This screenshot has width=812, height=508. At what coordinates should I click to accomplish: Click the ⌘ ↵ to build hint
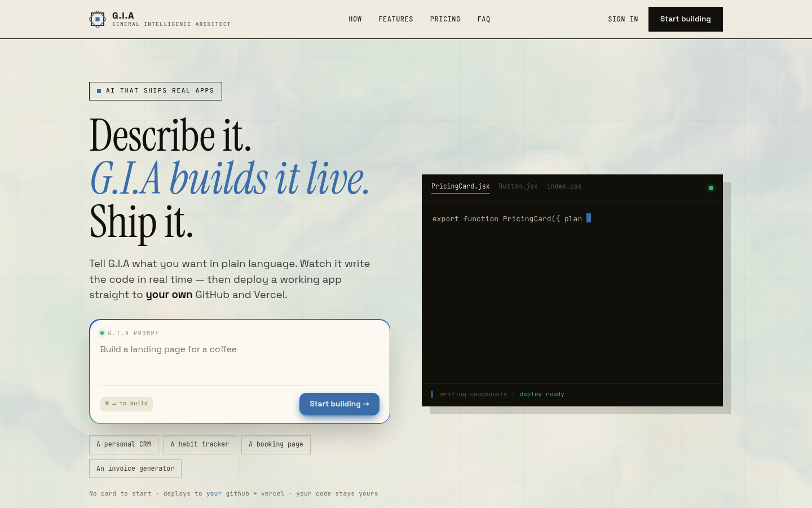pyautogui.click(x=127, y=404)
